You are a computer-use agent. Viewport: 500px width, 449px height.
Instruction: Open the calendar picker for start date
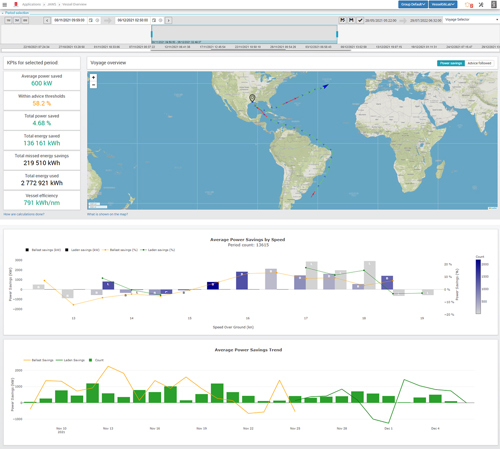pos(91,20)
